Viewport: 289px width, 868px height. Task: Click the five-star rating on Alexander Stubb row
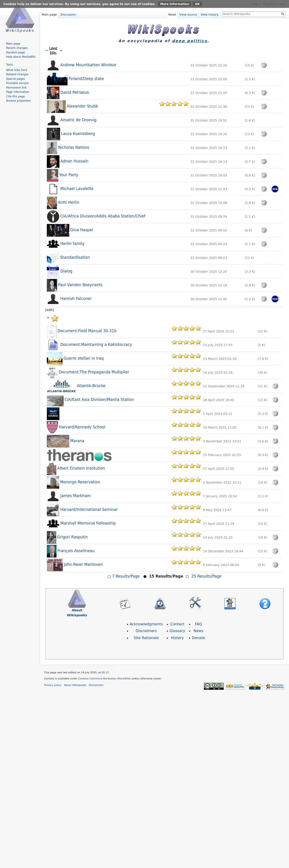[174, 104]
